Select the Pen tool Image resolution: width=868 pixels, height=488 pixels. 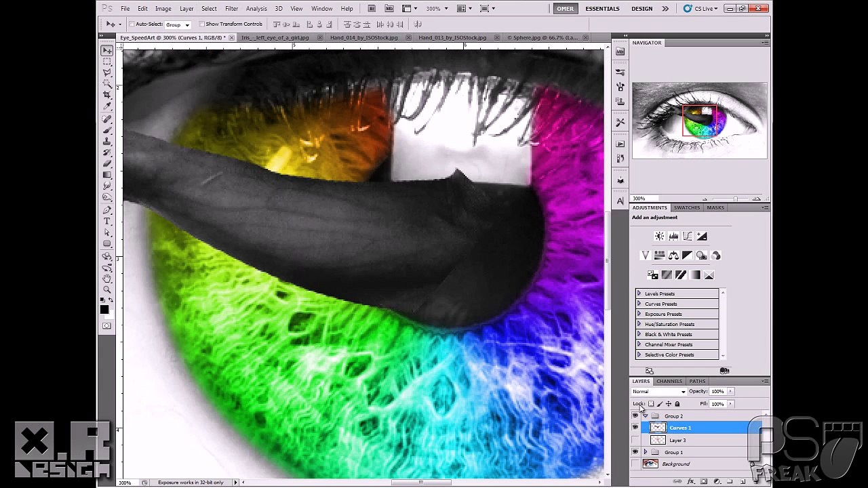pyautogui.click(x=107, y=210)
